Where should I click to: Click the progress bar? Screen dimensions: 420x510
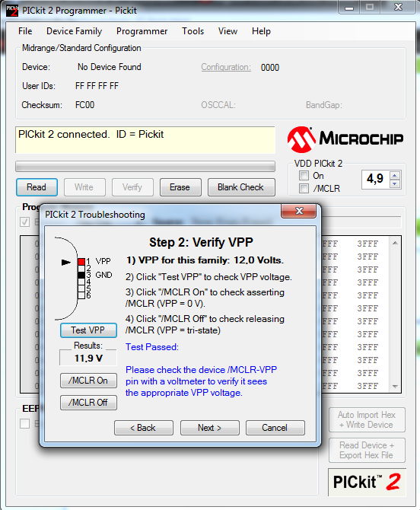coord(145,167)
